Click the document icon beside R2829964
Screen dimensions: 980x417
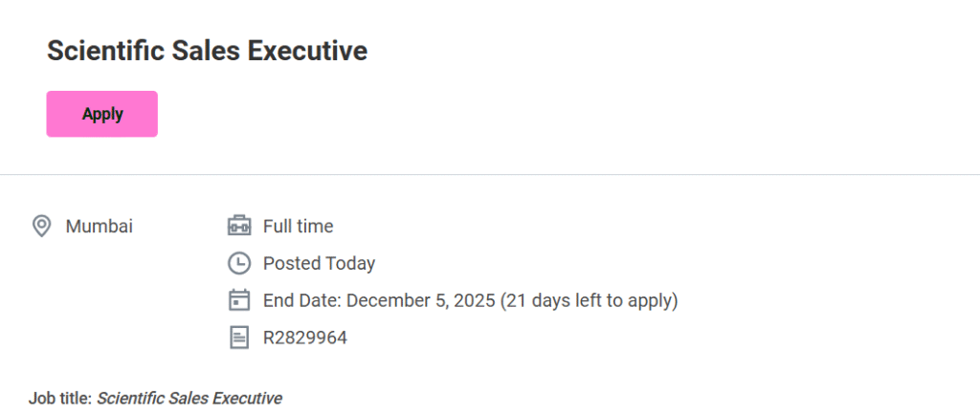pyautogui.click(x=238, y=338)
